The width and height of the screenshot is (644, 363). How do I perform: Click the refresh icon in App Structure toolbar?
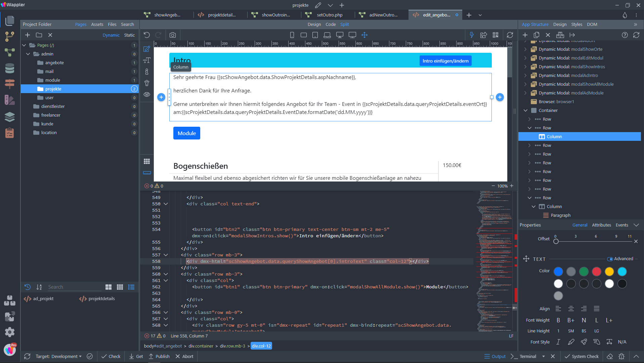tap(636, 35)
